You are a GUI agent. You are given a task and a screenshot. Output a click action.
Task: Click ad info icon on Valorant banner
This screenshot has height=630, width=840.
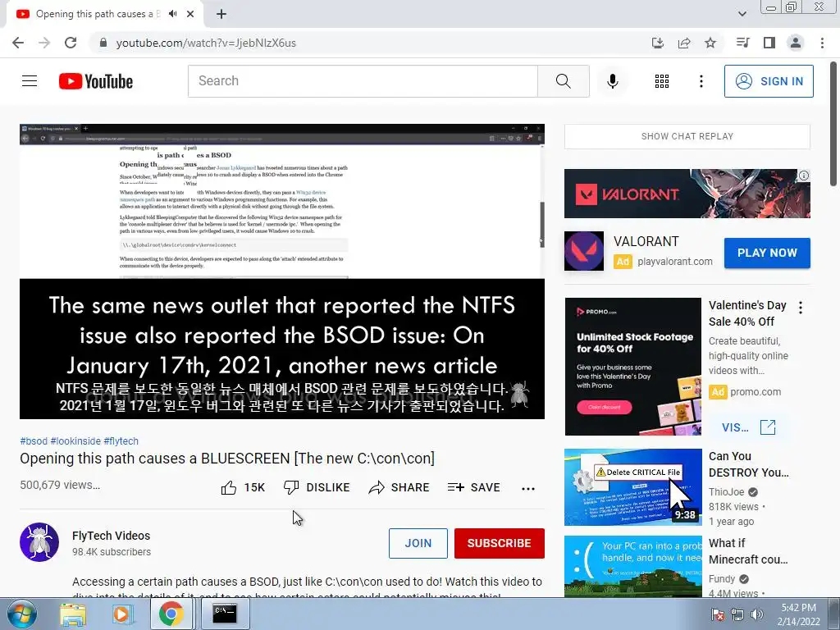[804, 176]
